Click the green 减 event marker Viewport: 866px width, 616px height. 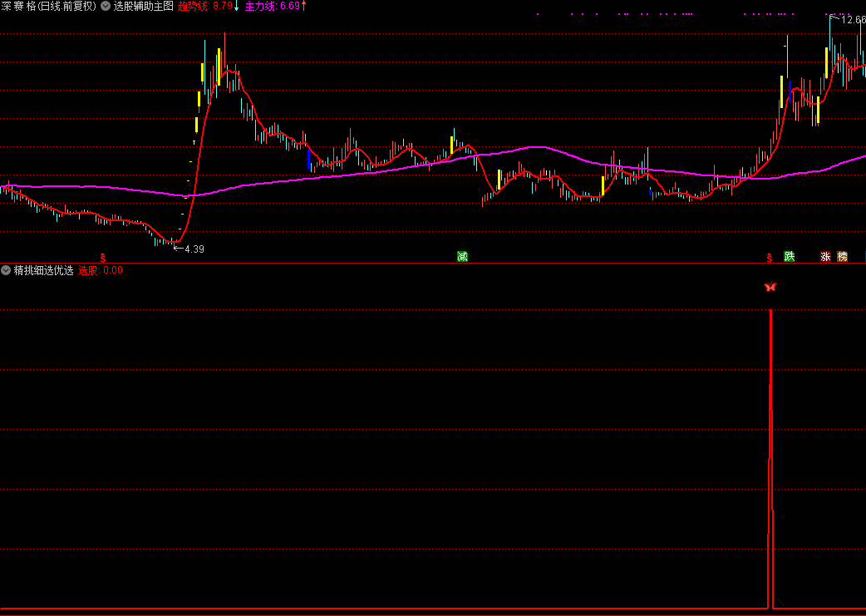pyautogui.click(x=462, y=257)
